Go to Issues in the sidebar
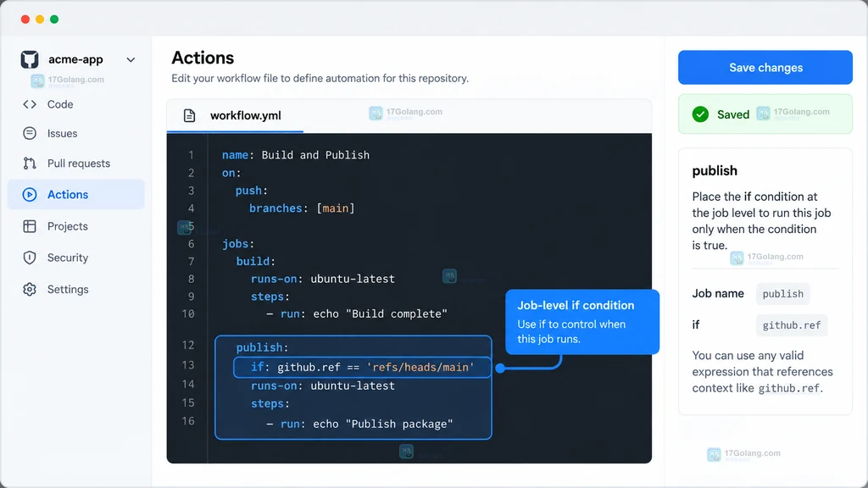This screenshot has width=868, height=488. 63,133
